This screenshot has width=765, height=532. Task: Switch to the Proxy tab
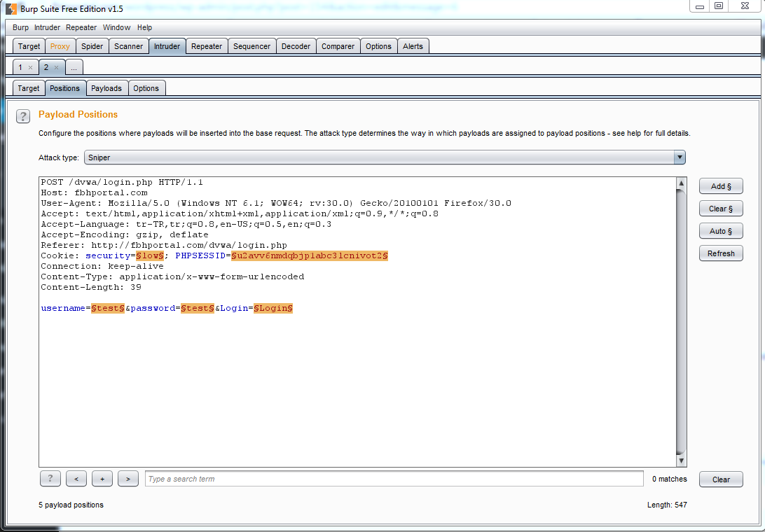pyautogui.click(x=60, y=46)
